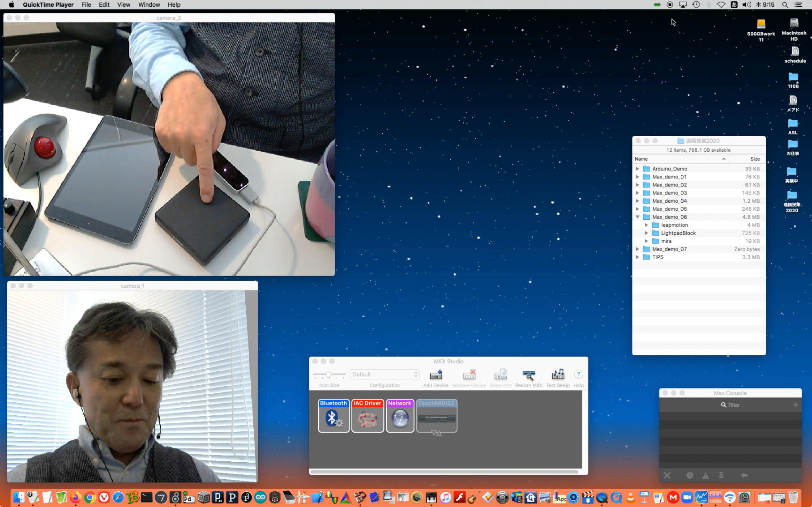Open the QuickTime Player application menu
This screenshot has width=812, height=507.
pos(48,4)
